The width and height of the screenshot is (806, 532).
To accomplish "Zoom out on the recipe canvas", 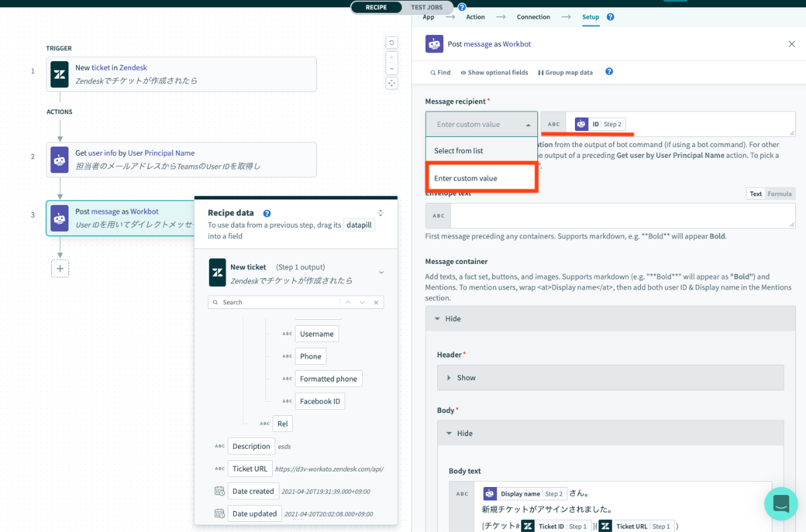I will 392,69.
